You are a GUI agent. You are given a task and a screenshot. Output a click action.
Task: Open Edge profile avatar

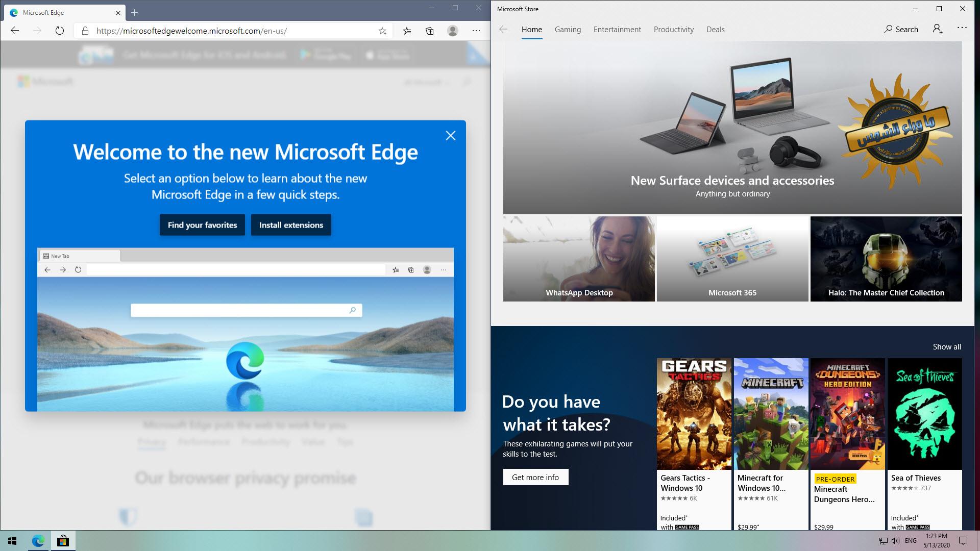(453, 31)
